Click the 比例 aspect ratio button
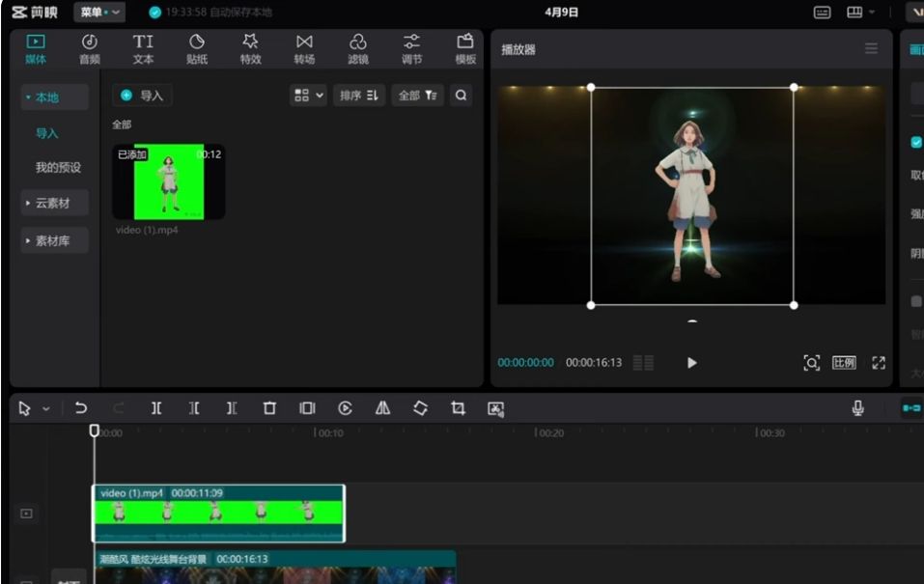This screenshot has width=924, height=584. (844, 363)
